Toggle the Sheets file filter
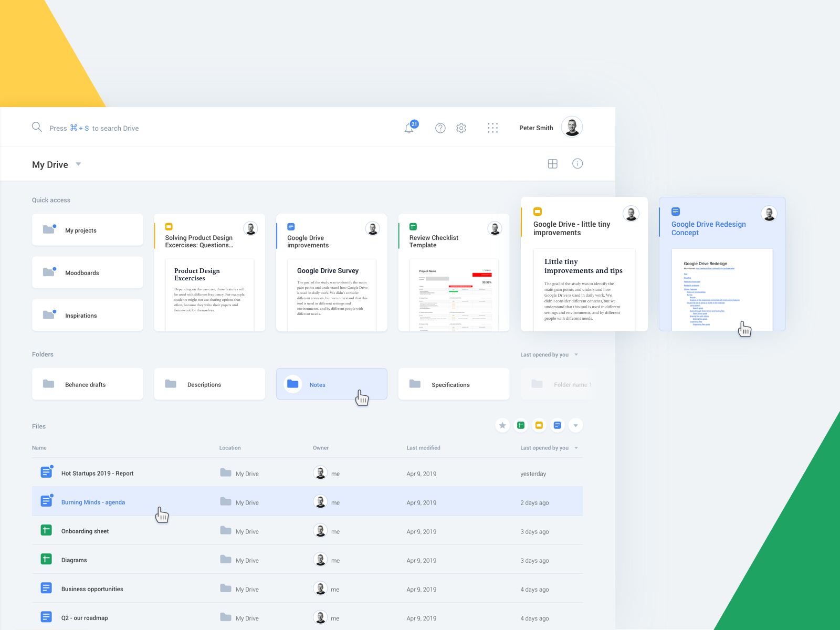This screenshot has width=840, height=630. pos(520,425)
